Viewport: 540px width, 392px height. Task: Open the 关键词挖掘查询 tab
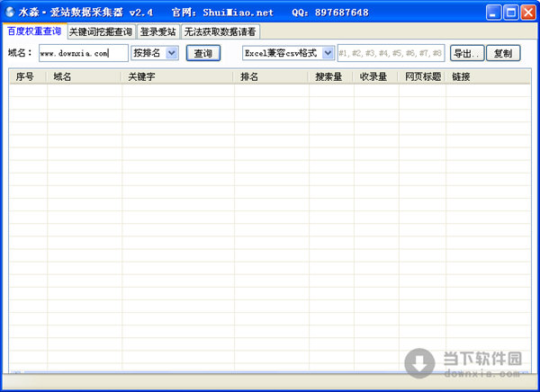pos(101,32)
